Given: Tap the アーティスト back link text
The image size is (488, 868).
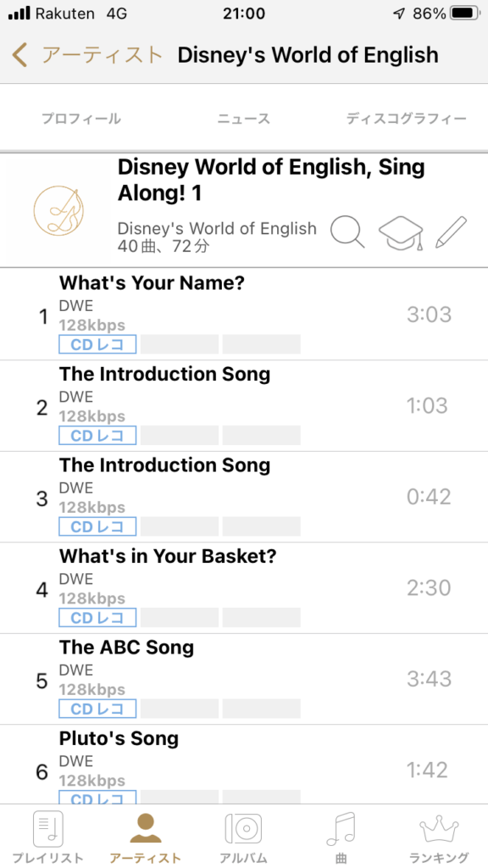Looking at the screenshot, I should [x=102, y=55].
